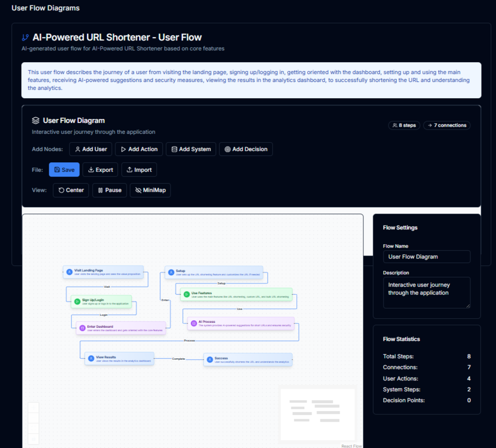Click the 8 steps badge
496x448 pixels.
[404, 125]
